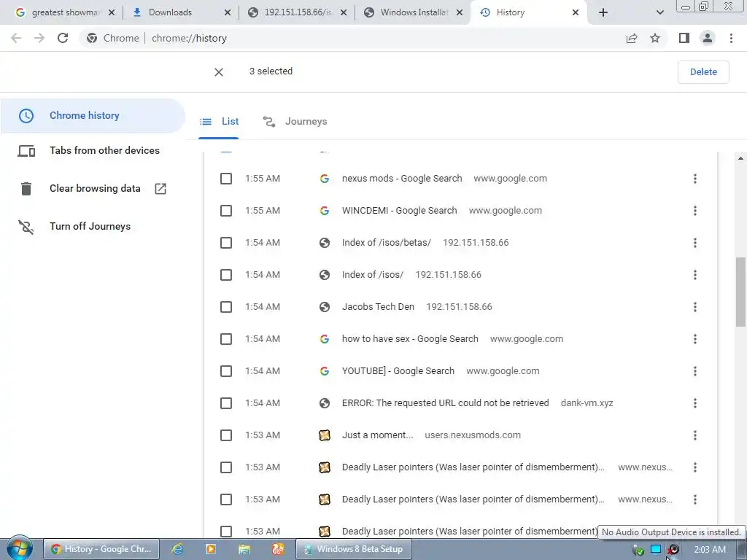Open Windows Media Player taskbar icon
747x560 pixels.
[211, 549]
